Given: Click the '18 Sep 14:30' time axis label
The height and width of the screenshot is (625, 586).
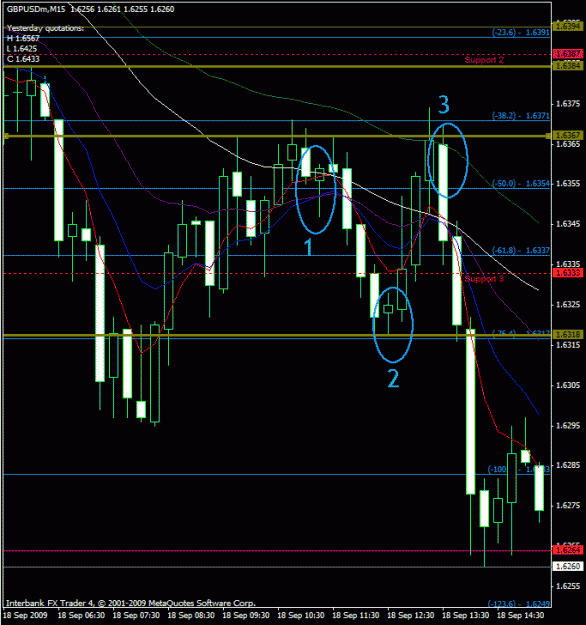Looking at the screenshot, I should point(521,615).
